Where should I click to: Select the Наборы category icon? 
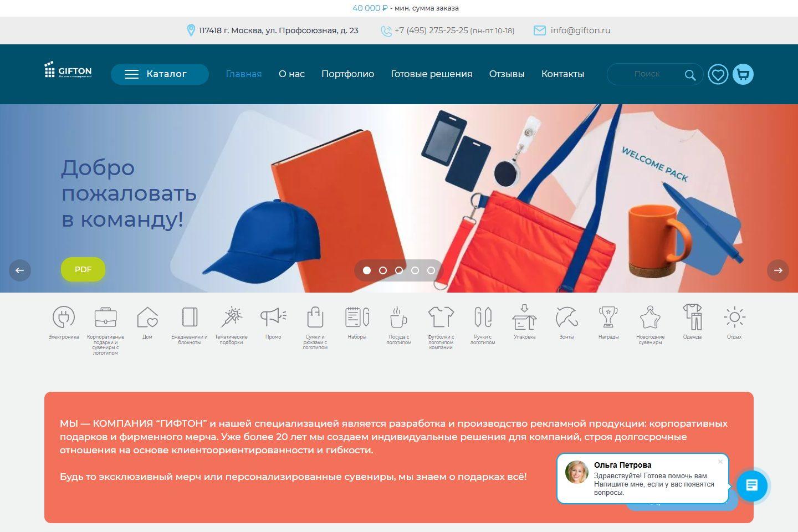[x=357, y=318]
